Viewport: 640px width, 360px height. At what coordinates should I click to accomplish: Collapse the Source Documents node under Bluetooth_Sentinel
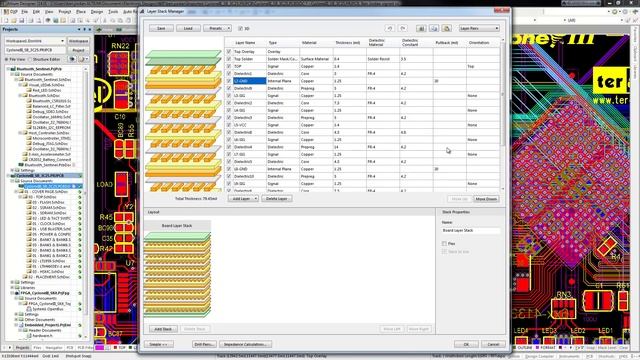pyautogui.click(x=12, y=74)
